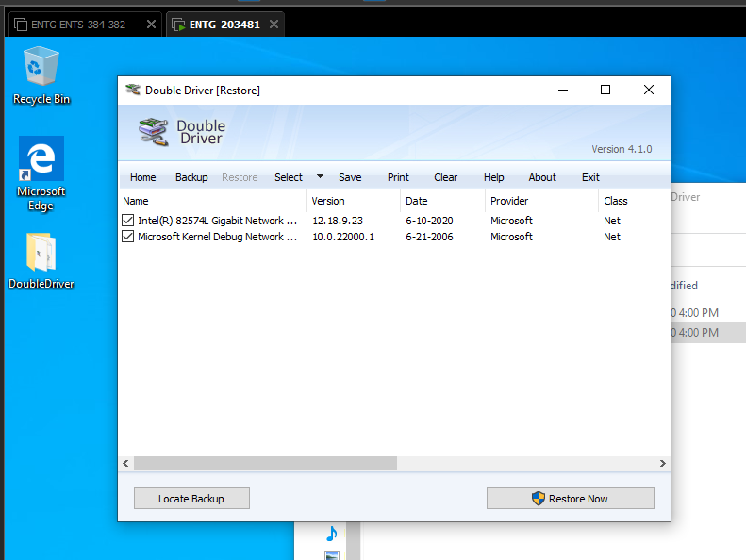Click the horizontal scrollbar left arrow
Screen dimensions: 746x560
tap(125, 463)
